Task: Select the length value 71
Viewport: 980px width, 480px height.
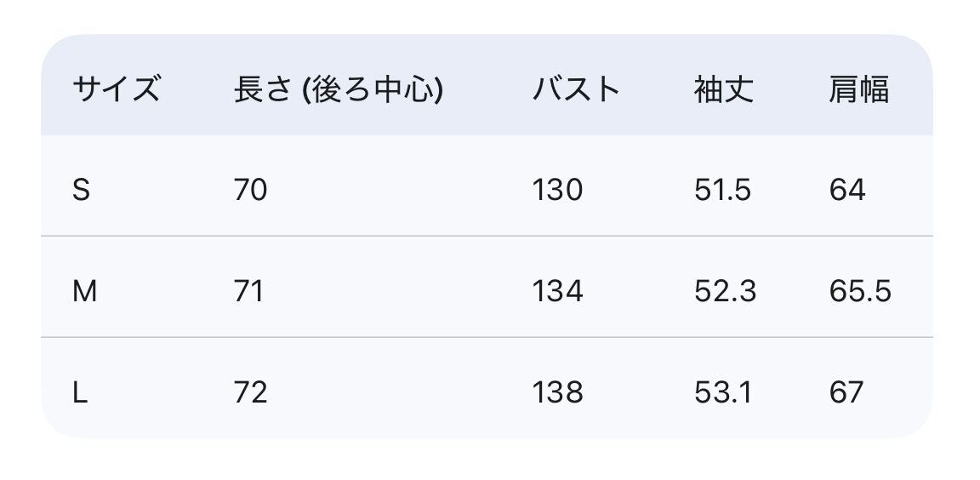Action: coord(248,292)
